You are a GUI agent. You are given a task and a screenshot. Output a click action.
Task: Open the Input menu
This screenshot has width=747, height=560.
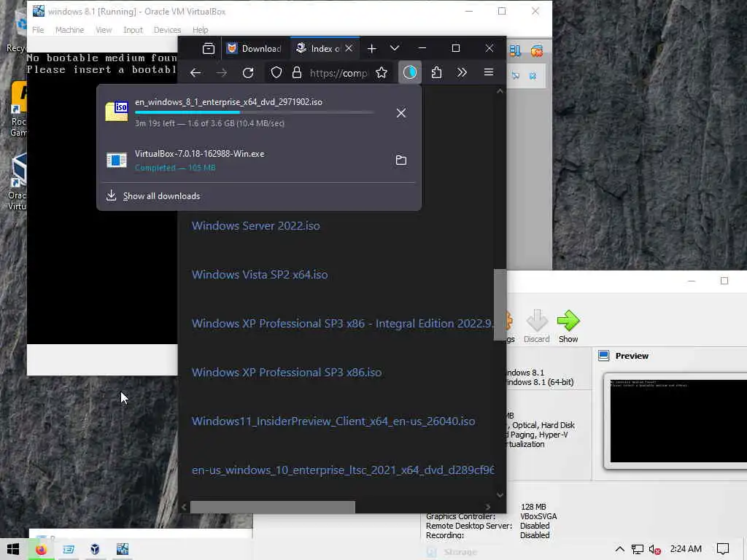[133, 30]
